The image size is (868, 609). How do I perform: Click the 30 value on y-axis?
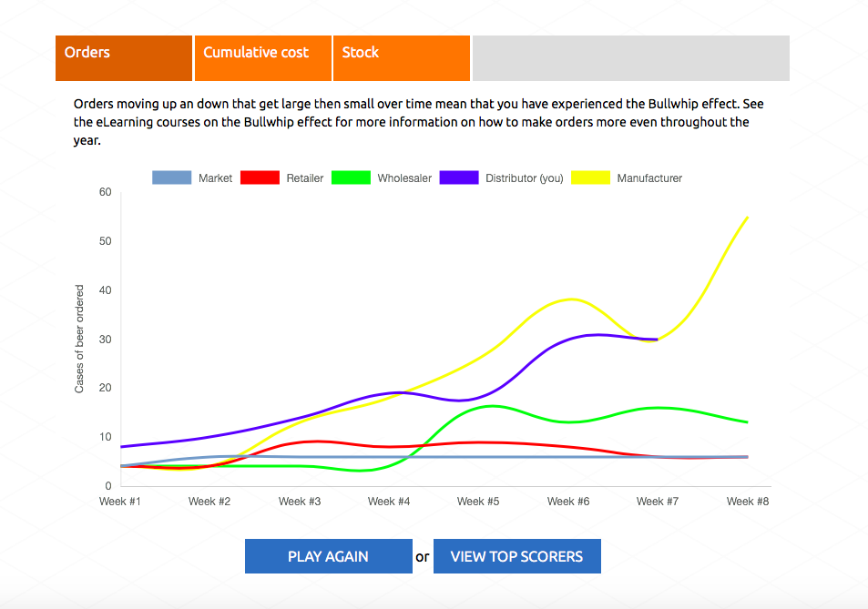(x=105, y=339)
